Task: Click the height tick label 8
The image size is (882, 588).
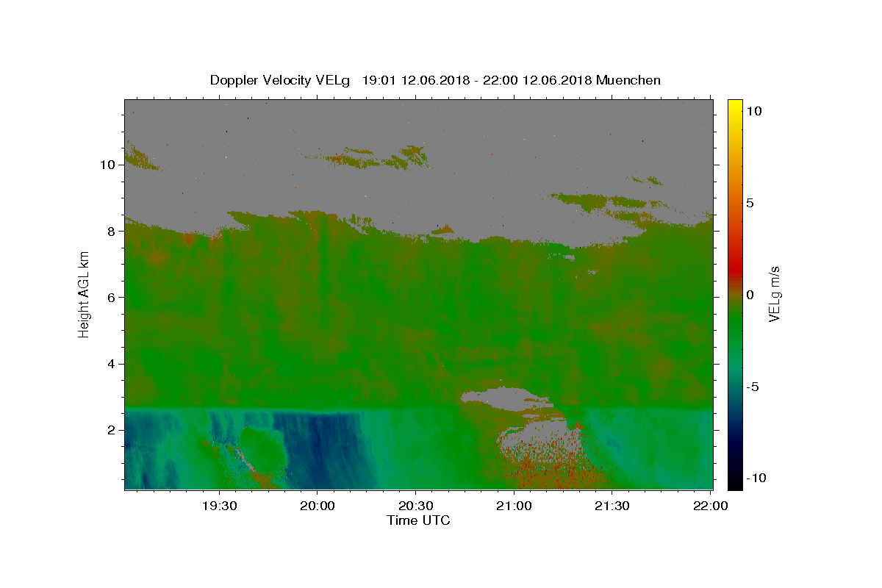Action: pos(112,231)
